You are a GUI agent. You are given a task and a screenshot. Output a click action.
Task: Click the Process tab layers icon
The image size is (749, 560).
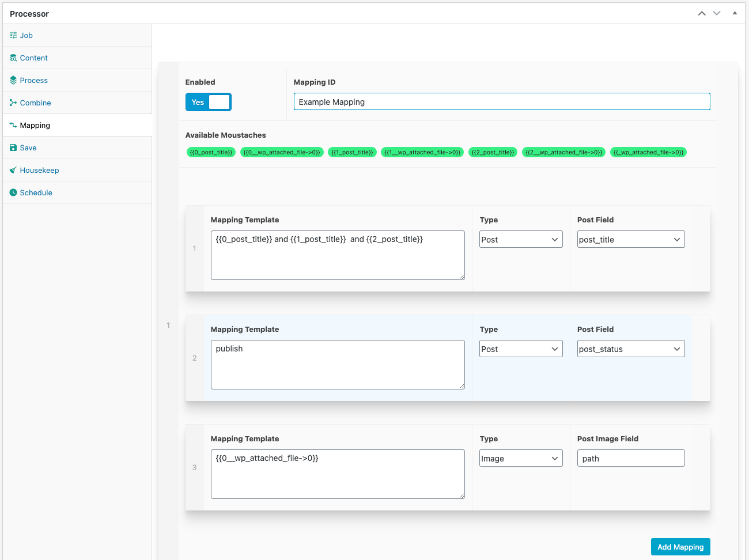(13, 80)
